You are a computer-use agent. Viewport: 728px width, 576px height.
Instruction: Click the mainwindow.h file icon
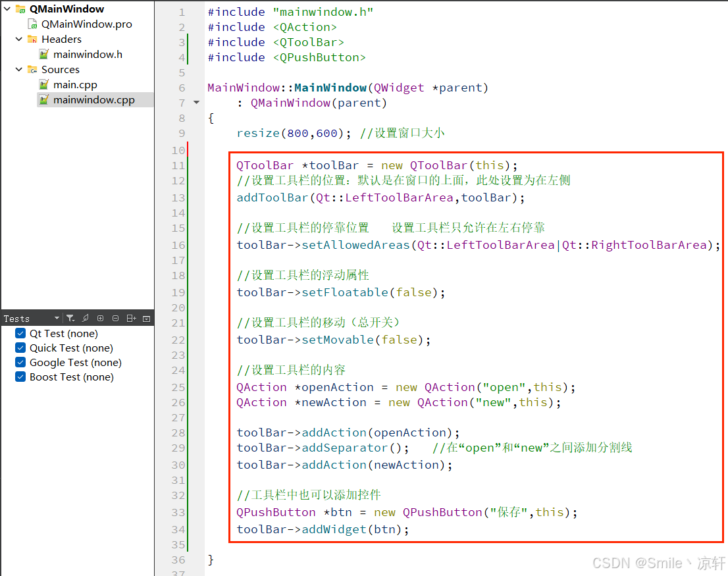pos(44,54)
